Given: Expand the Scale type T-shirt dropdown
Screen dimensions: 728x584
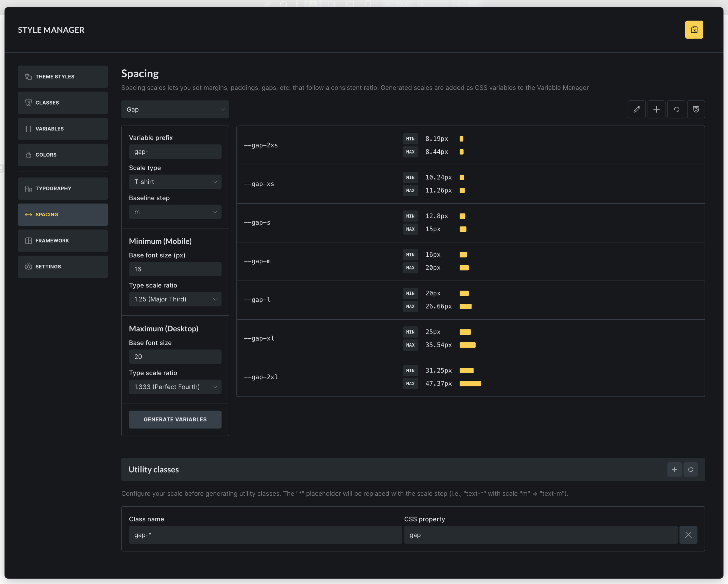Looking at the screenshot, I should (x=175, y=182).
